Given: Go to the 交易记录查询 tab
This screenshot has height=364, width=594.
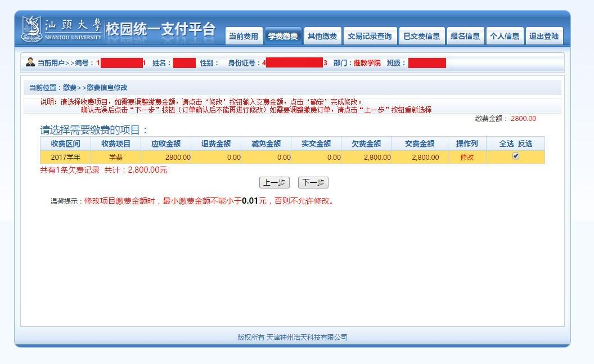Looking at the screenshot, I should [370, 36].
